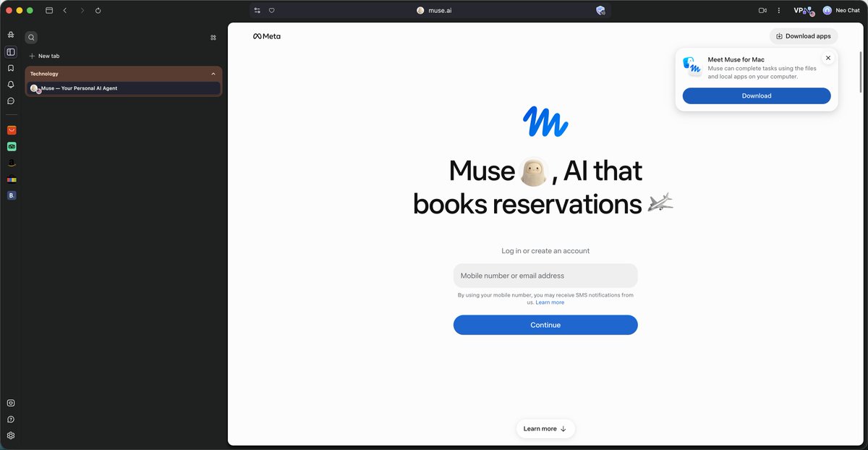Reload the page with the refresh icon
This screenshot has height=450, width=868.
98,11
